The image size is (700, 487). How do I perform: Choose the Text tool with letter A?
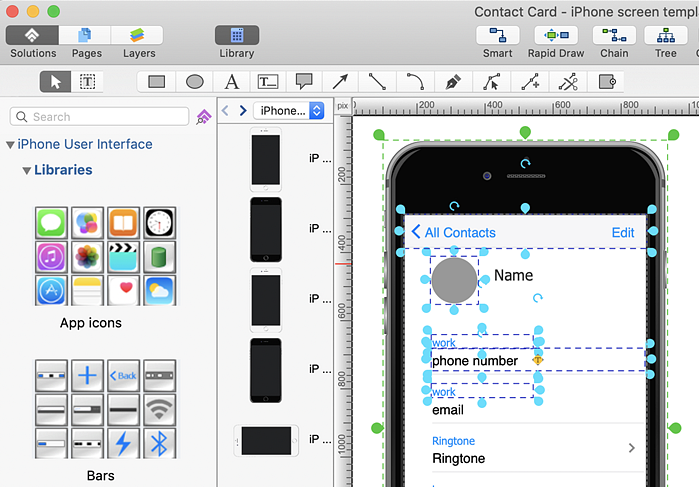coord(231,82)
